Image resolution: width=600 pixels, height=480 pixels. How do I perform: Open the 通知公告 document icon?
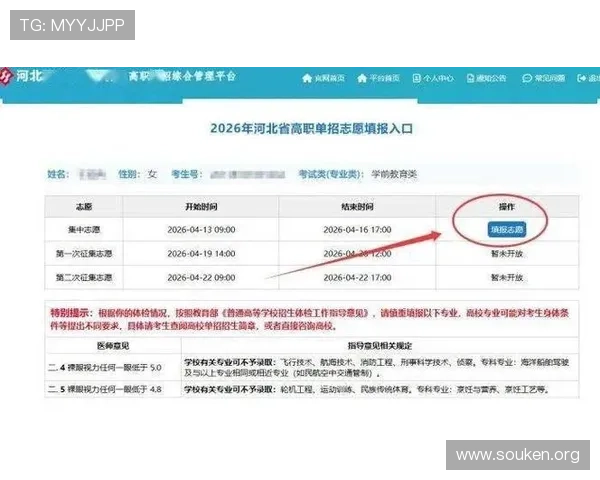pos(470,78)
